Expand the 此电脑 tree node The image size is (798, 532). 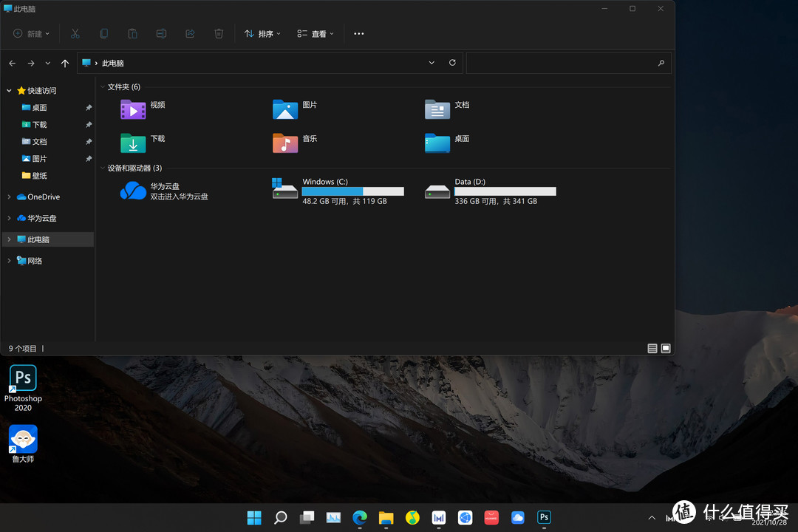click(x=9, y=239)
